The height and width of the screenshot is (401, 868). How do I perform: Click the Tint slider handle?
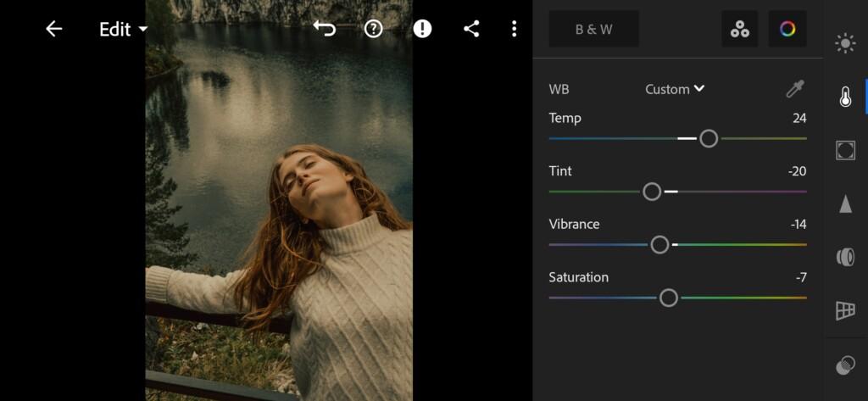tap(652, 192)
